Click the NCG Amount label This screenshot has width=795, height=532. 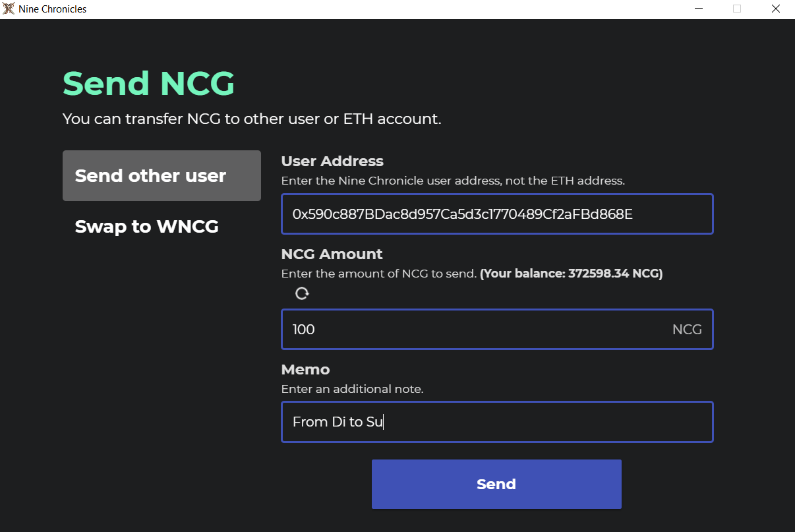(332, 254)
